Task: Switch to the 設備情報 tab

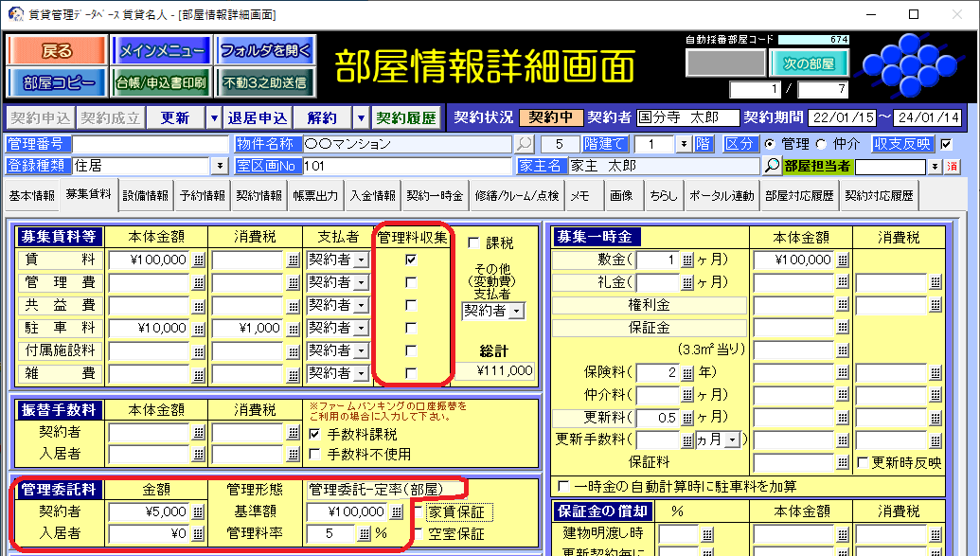Action: coord(145,196)
